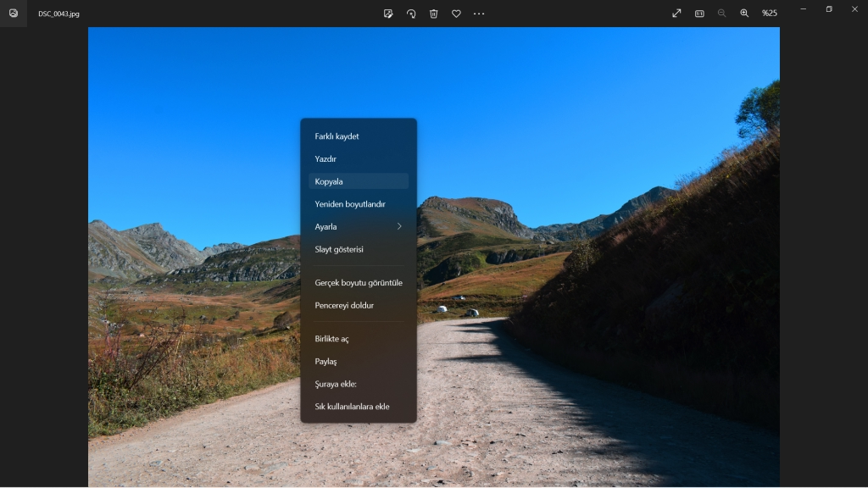
Task: Click Gerçek boyutu görüntüle option
Action: click(x=359, y=283)
